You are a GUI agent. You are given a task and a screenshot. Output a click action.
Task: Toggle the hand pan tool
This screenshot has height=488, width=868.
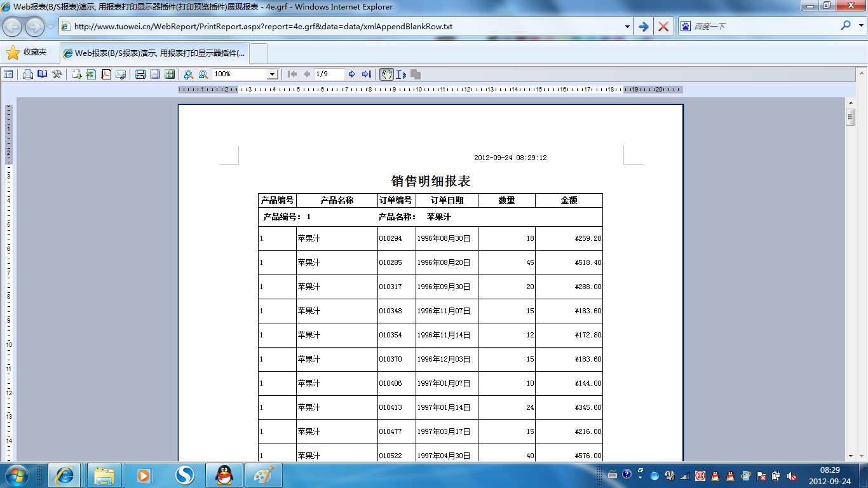(386, 74)
